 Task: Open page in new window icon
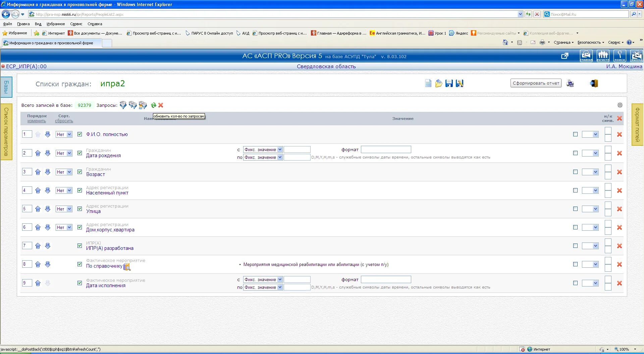pyautogui.click(x=565, y=56)
